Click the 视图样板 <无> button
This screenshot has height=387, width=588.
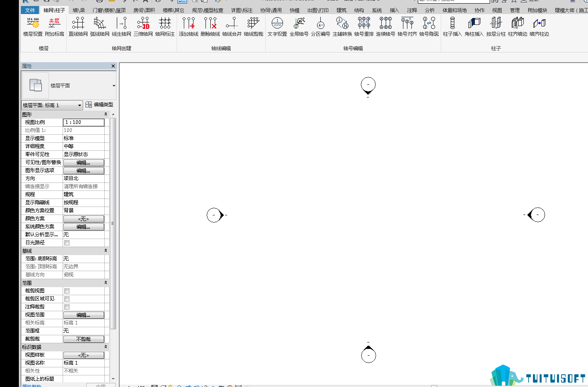coord(83,355)
